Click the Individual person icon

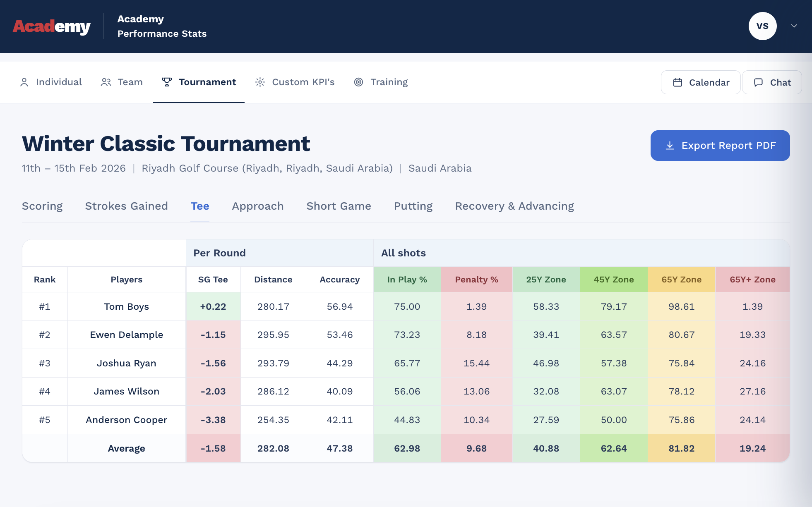click(x=24, y=82)
